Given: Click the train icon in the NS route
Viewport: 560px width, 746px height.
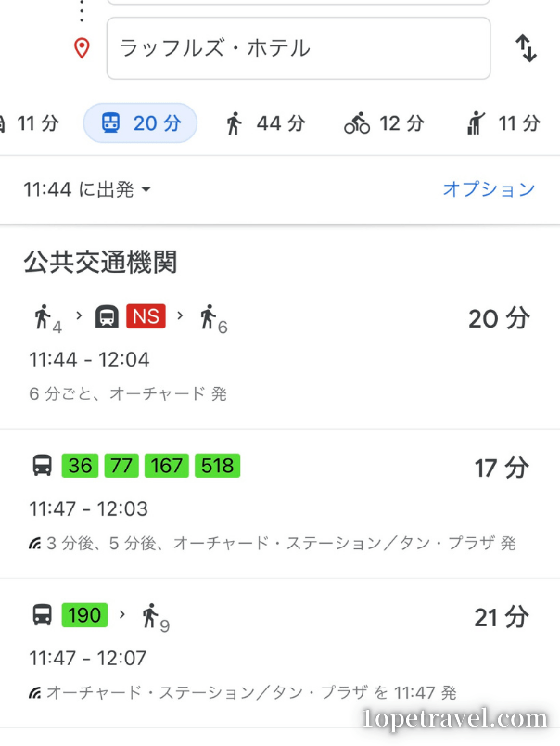Looking at the screenshot, I should point(107,316).
